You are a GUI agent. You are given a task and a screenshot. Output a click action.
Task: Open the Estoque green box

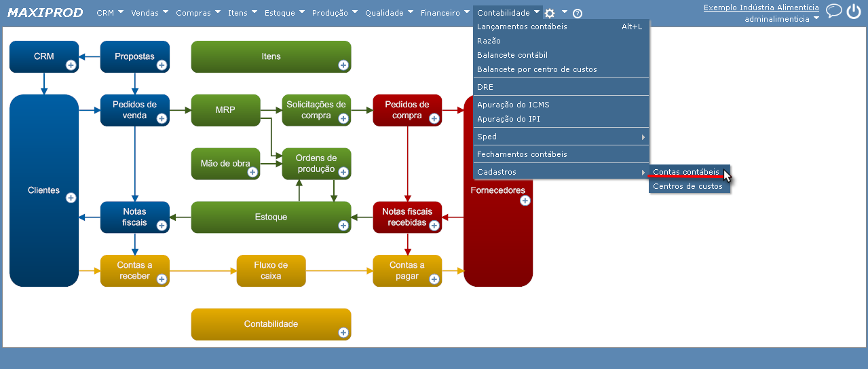click(x=271, y=217)
